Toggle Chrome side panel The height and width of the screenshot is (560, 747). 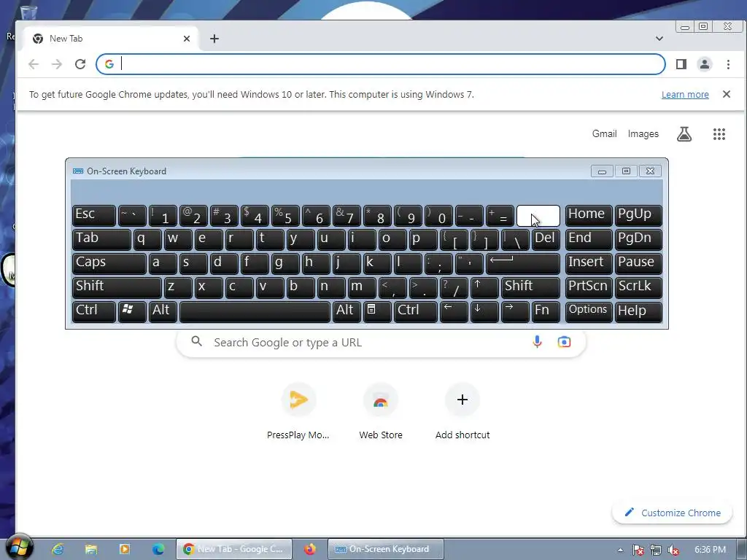681,64
